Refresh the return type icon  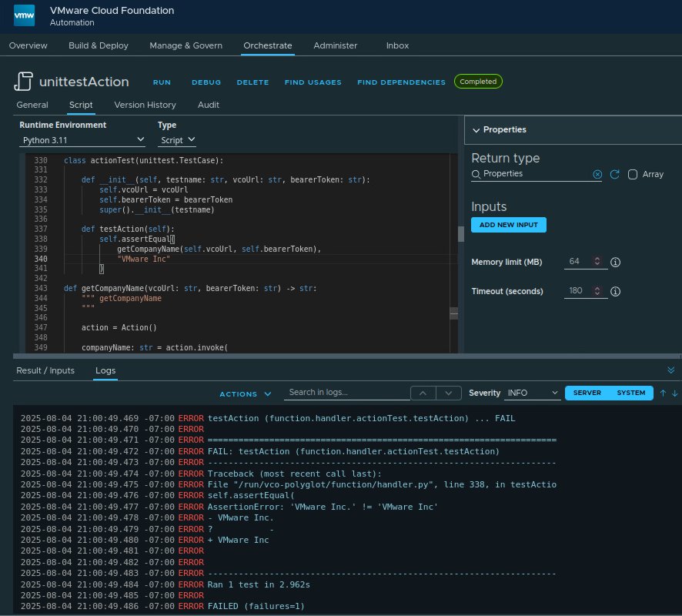[x=614, y=175]
